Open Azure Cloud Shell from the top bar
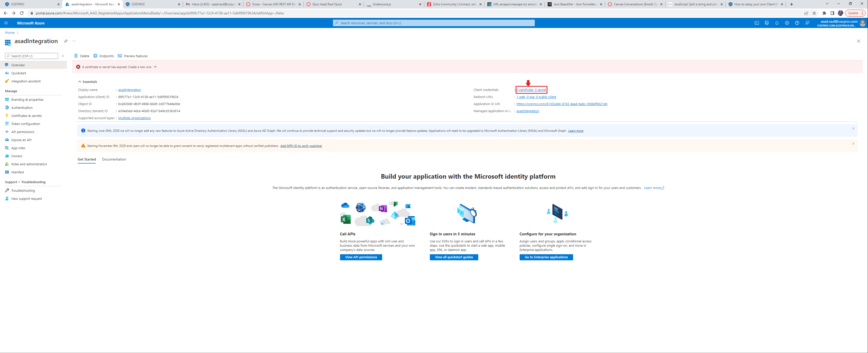This screenshot has width=868, height=353. pos(757,23)
